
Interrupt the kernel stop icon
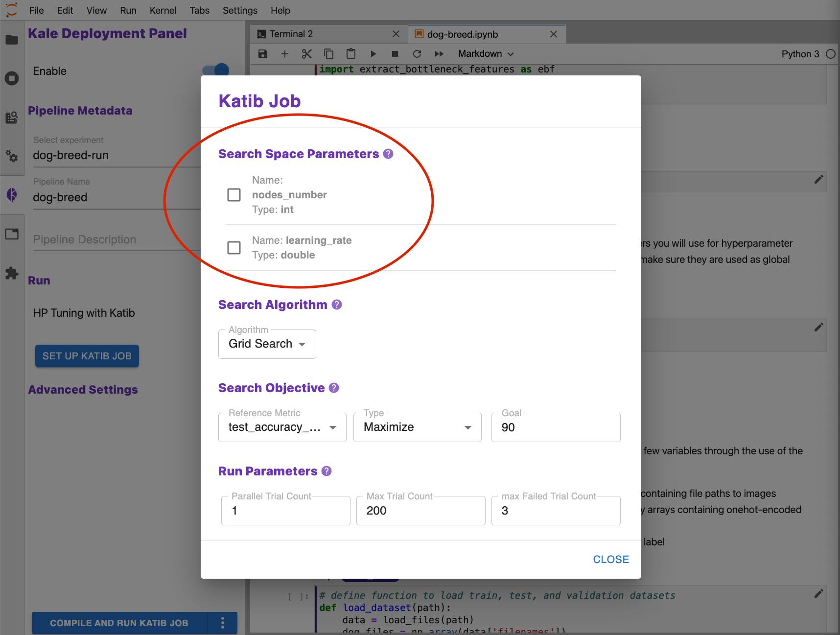coord(395,54)
